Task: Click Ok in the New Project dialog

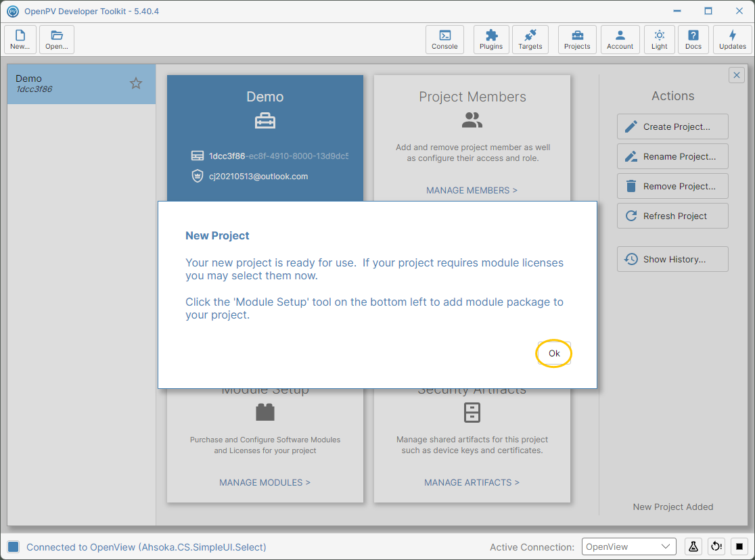Action: (554, 353)
